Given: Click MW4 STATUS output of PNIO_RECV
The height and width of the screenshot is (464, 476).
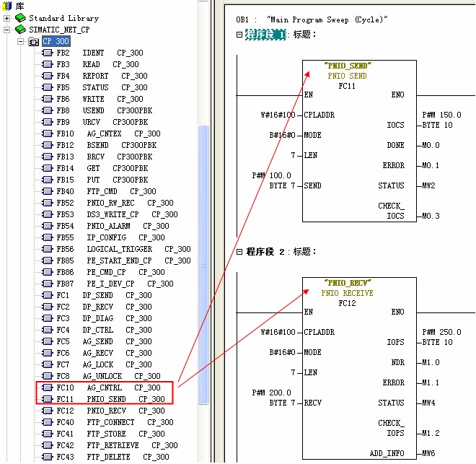Looking at the screenshot, I should pos(428,403).
